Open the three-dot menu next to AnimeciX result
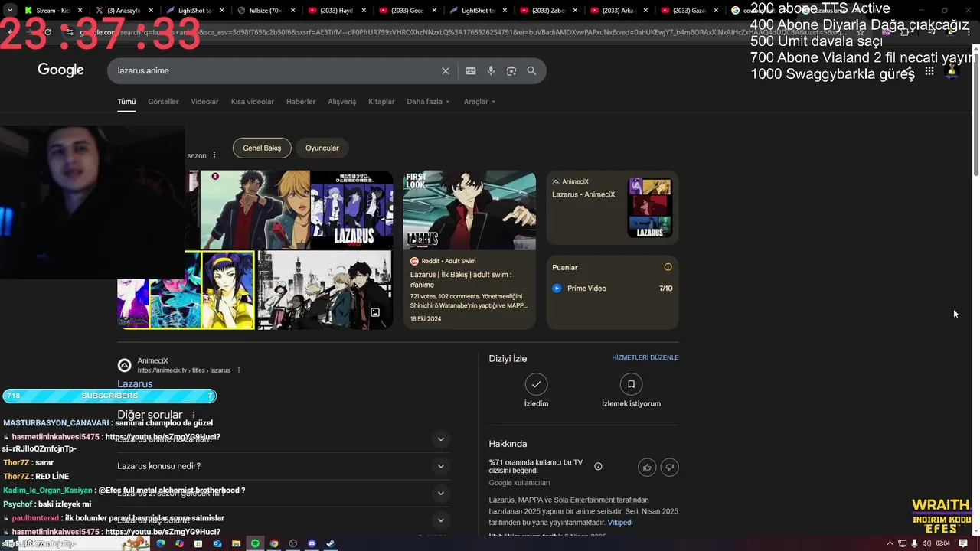The width and height of the screenshot is (980, 551). [x=239, y=370]
